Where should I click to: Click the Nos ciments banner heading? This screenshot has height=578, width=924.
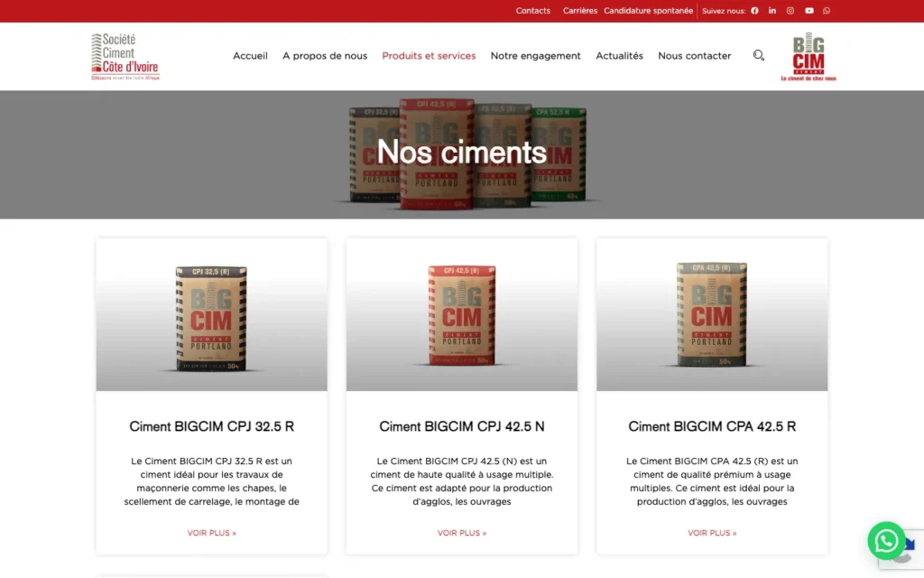click(461, 152)
